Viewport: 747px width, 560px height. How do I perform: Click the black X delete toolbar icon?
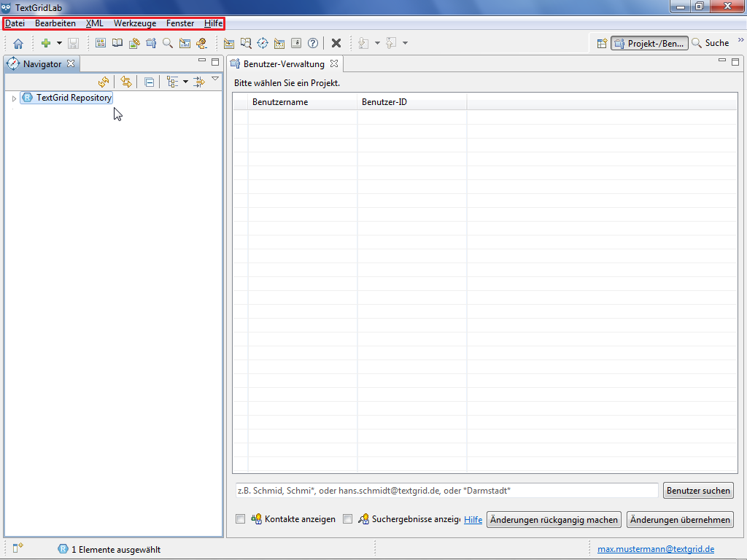[x=336, y=43]
